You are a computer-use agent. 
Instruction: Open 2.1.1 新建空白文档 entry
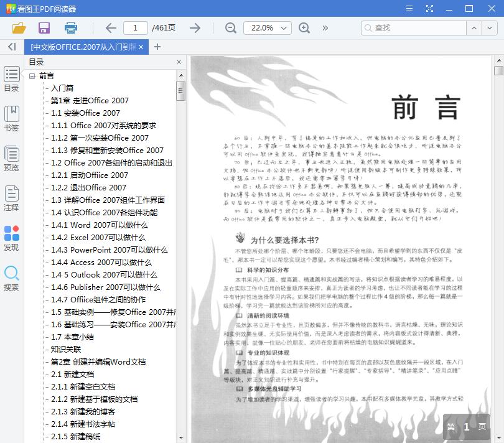pyautogui.click(x=83, y=387)
